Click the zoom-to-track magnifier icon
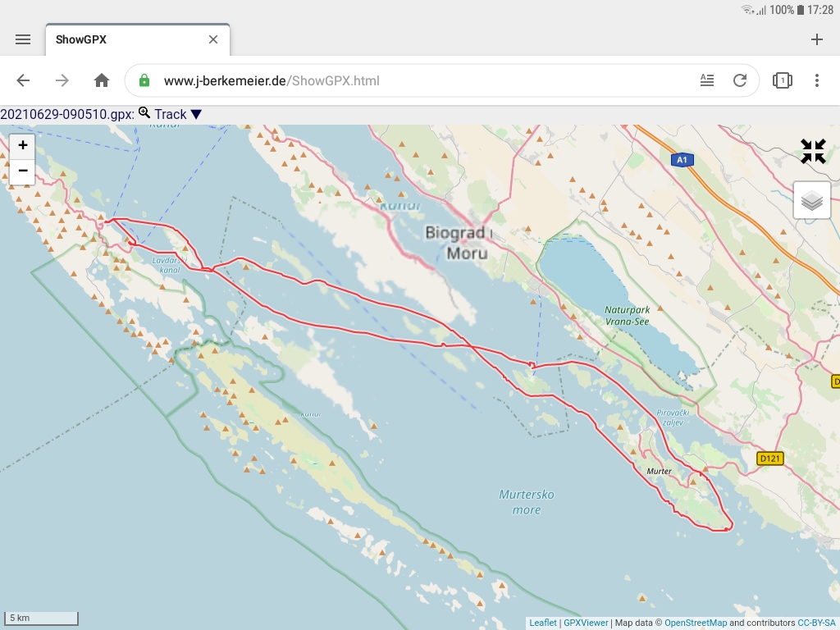 (x=144, y=114)
